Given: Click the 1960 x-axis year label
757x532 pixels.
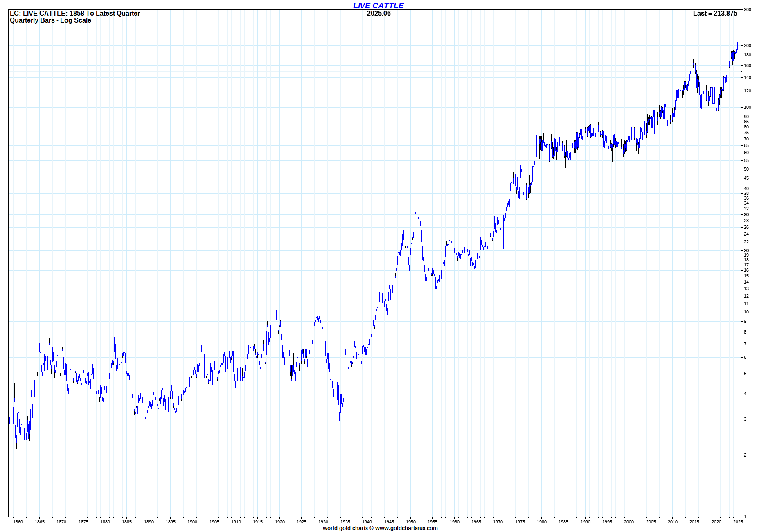Looking at the screenshot, I should pyautogui.click(x=455, y=521).
